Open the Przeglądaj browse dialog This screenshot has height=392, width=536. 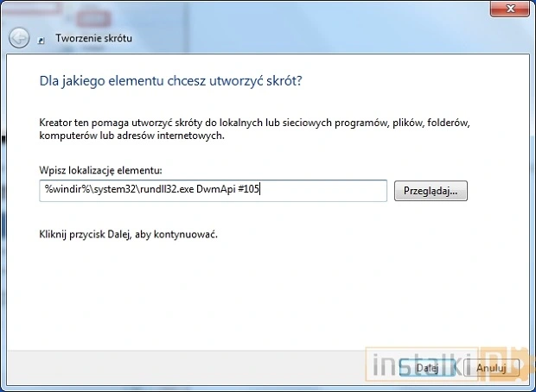pos(431,191)
